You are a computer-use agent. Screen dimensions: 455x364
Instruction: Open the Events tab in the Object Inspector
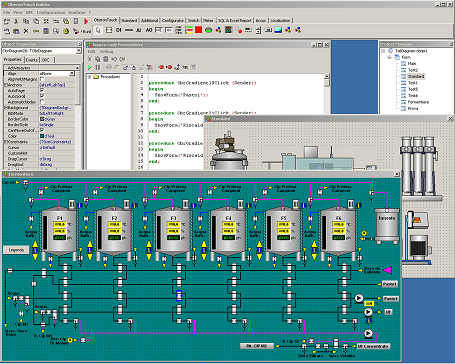(32, 60)
